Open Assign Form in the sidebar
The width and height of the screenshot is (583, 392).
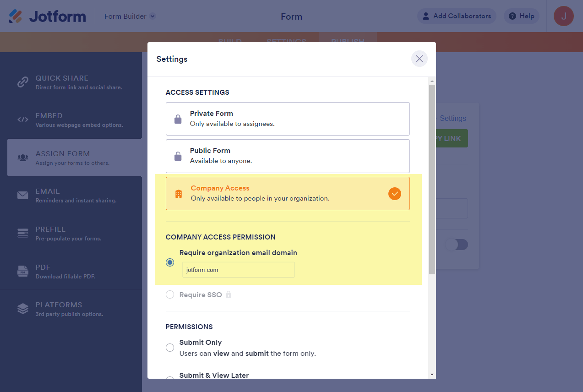point(74,158)
